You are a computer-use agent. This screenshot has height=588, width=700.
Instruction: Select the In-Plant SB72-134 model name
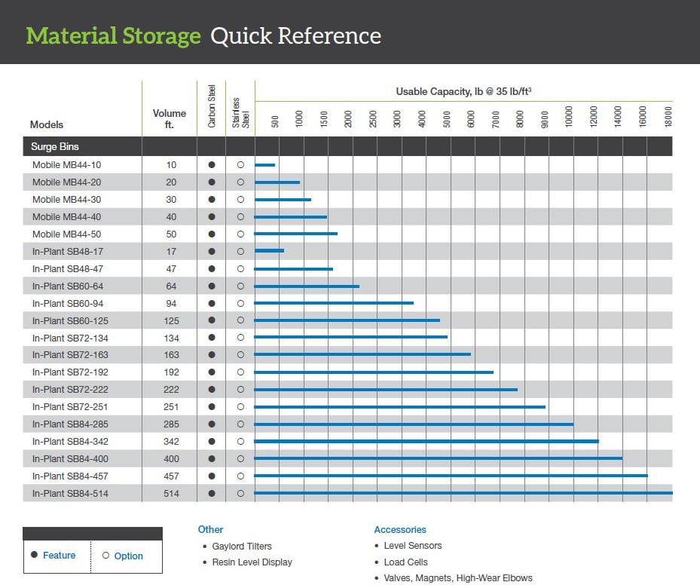[x=70, y=338]
